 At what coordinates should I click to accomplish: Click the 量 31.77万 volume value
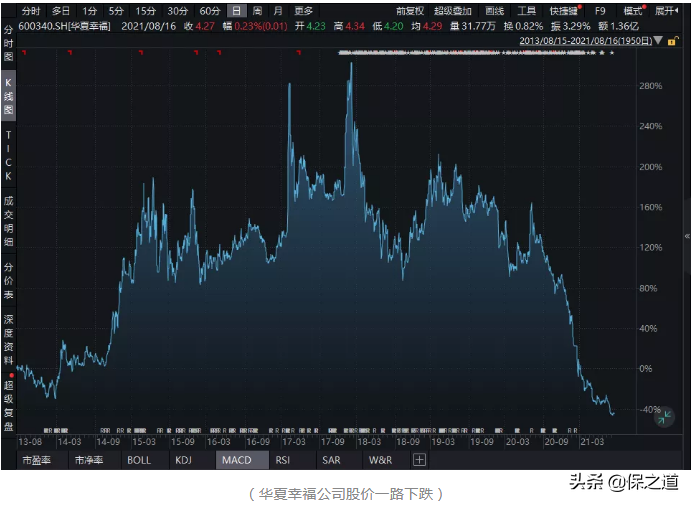click(x=472, y=26)
